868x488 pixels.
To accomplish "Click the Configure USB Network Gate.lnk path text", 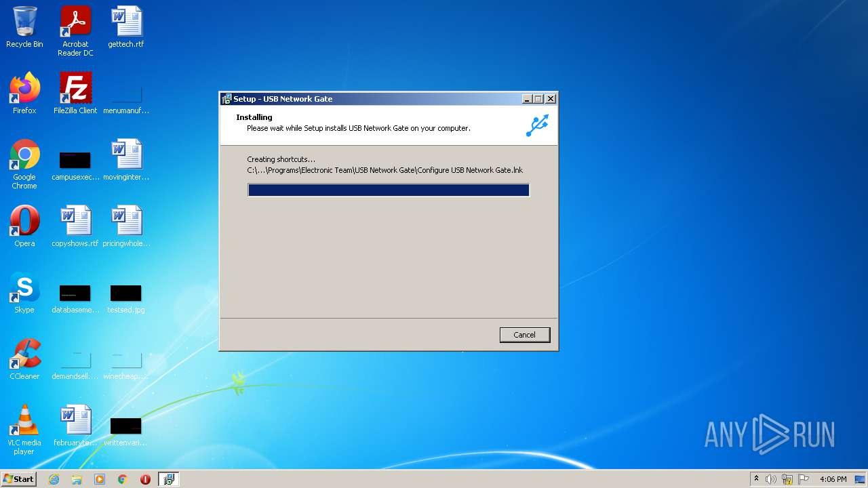I will [x=385, y=170].
